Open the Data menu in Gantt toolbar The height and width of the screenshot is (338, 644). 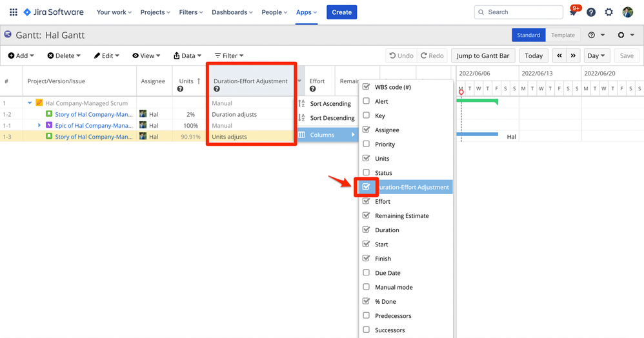click(x=188, y=55)
